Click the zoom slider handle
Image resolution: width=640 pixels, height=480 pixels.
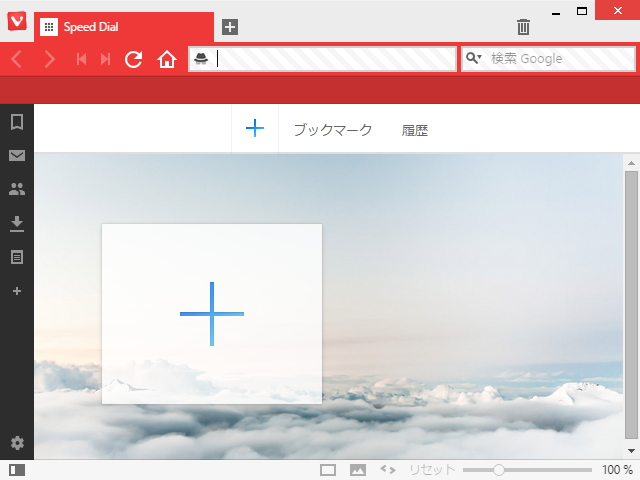498,470
